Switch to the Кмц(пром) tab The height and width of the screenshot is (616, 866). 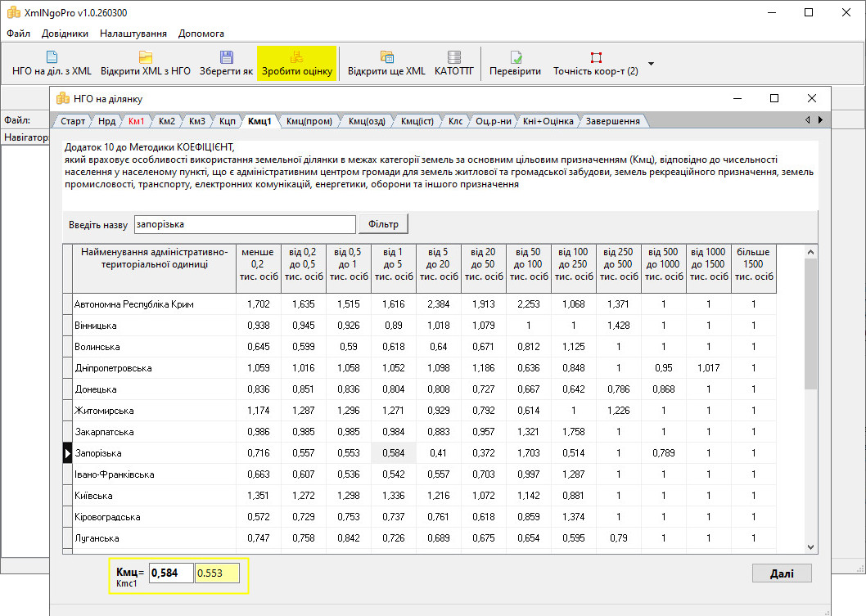[x=309, y=121]
